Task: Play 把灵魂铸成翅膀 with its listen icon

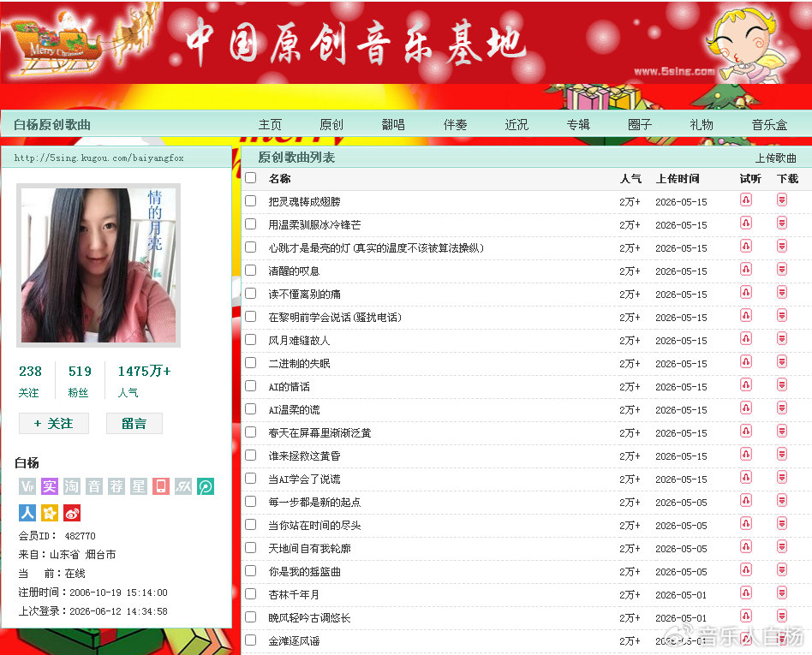Action: [x=746, y=199]
